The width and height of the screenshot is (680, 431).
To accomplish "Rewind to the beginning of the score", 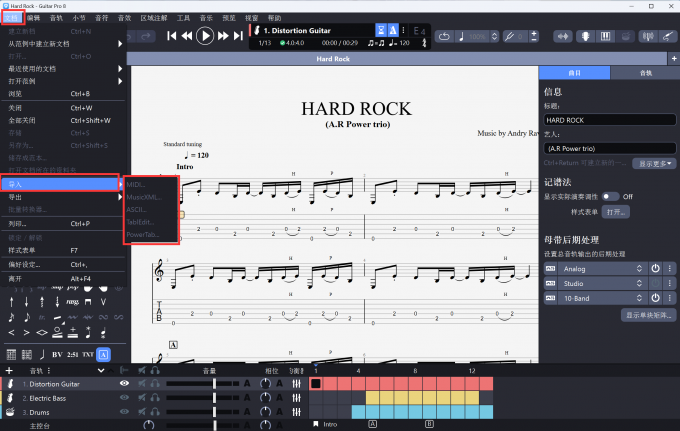I will point(172,36).
